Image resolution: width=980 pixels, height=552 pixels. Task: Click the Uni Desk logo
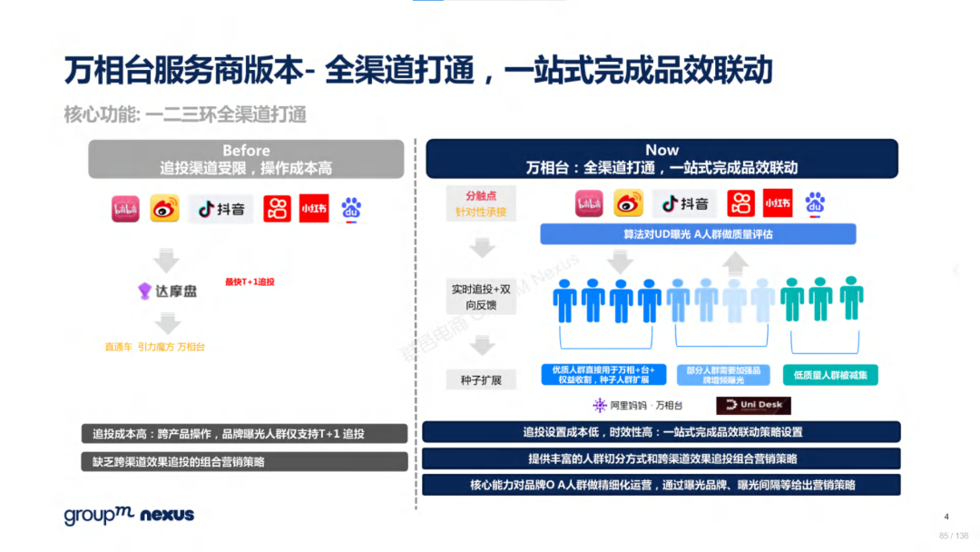pyautogui.click(x=753, y=405)
